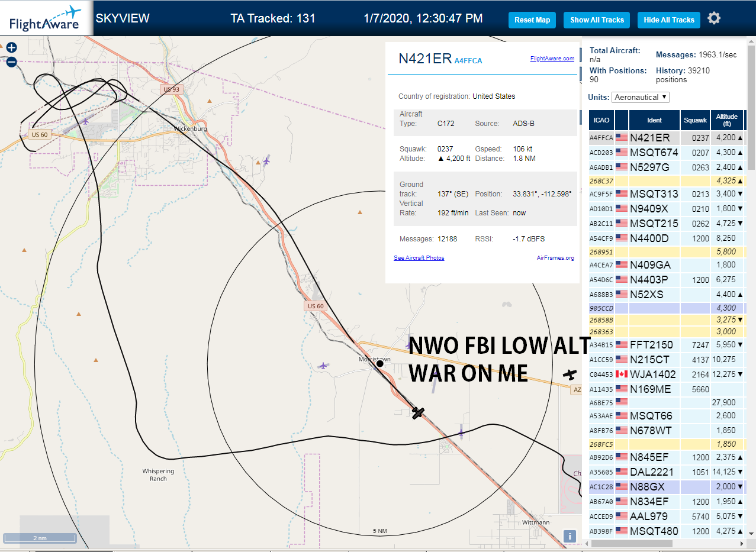Click the Canadian flag for WJA1402

click(x=622, y=374)
